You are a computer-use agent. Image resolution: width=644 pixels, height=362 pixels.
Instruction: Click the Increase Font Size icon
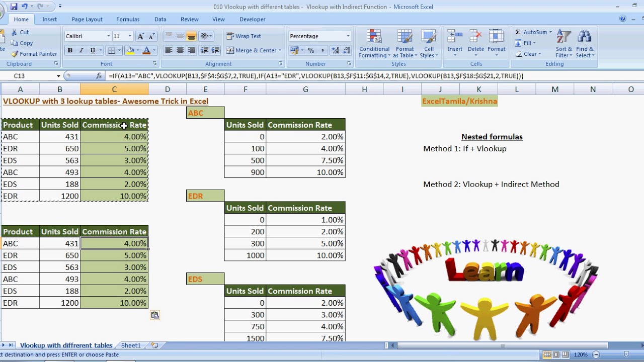point(141,36)
